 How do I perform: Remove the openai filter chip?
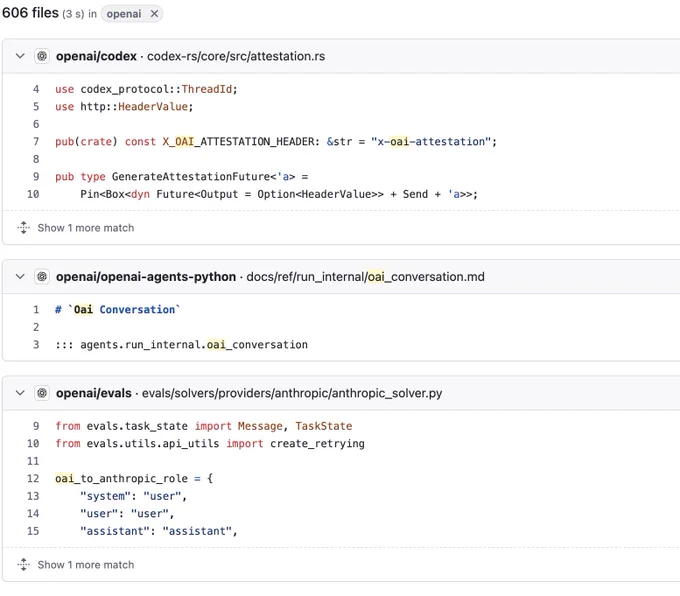pos(154,14)
